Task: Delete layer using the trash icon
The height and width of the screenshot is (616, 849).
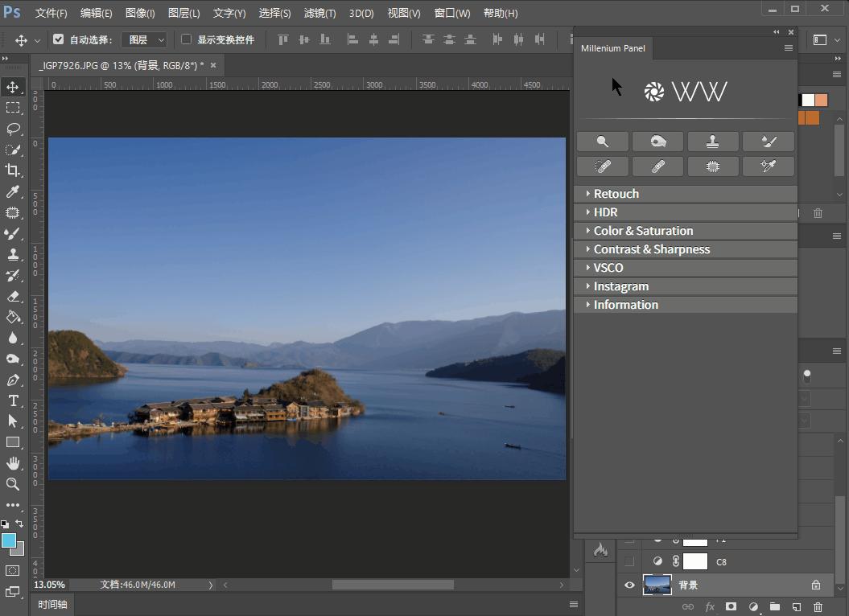Action: click(818, 607)
